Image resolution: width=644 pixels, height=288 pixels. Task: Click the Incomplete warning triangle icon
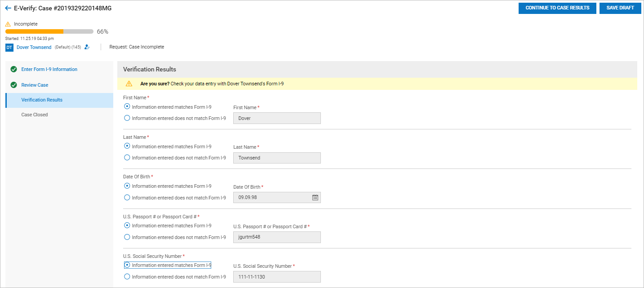pyautogui.click(x=8, y=24)
